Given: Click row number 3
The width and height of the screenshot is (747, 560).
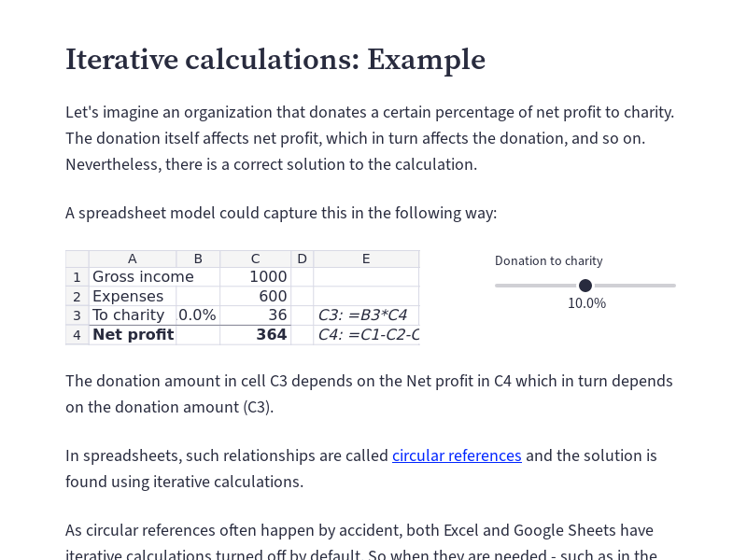Looking at the screenshot, I should tap(77, 315).
